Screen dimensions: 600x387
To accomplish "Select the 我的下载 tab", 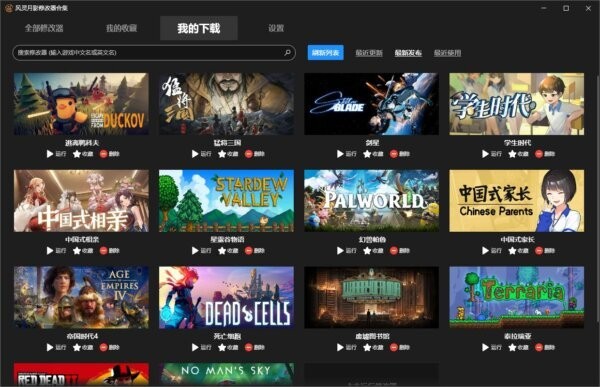I will coord(199,28).
